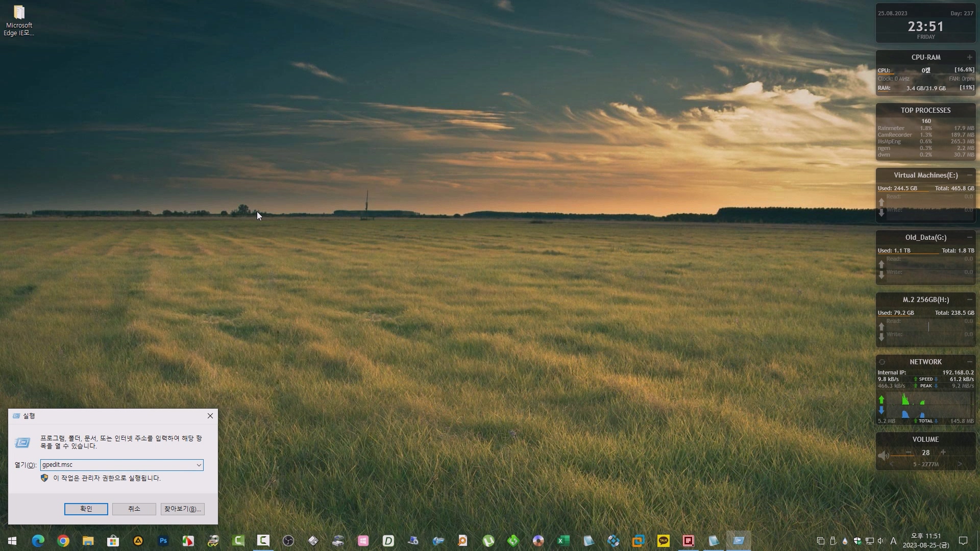Image resolution: width=980 pixels, height=551 pixels.
Task: Open the AIMP player taskbar icon
Action: 138,541
